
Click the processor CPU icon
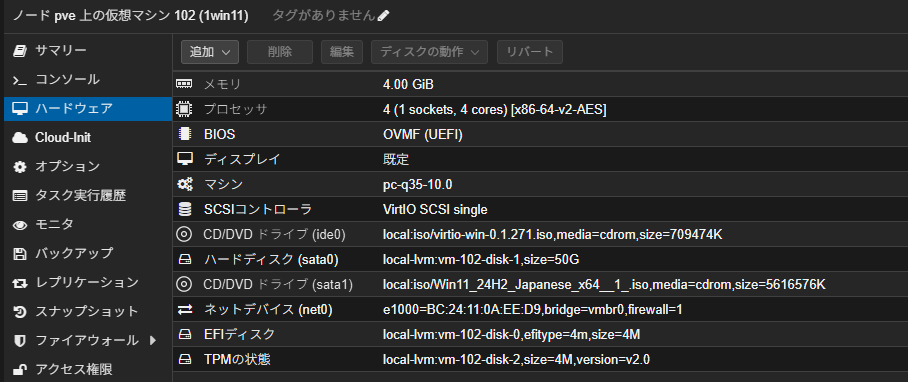click(184, 109)
